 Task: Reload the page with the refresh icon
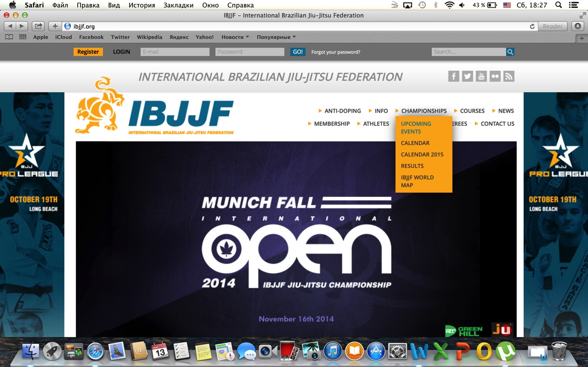532,26
